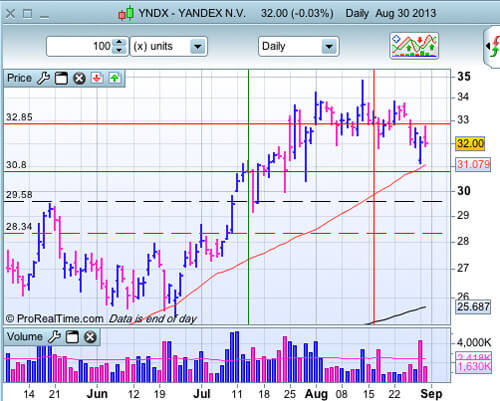Select the 29.58 dashed line label

(19, 195)
